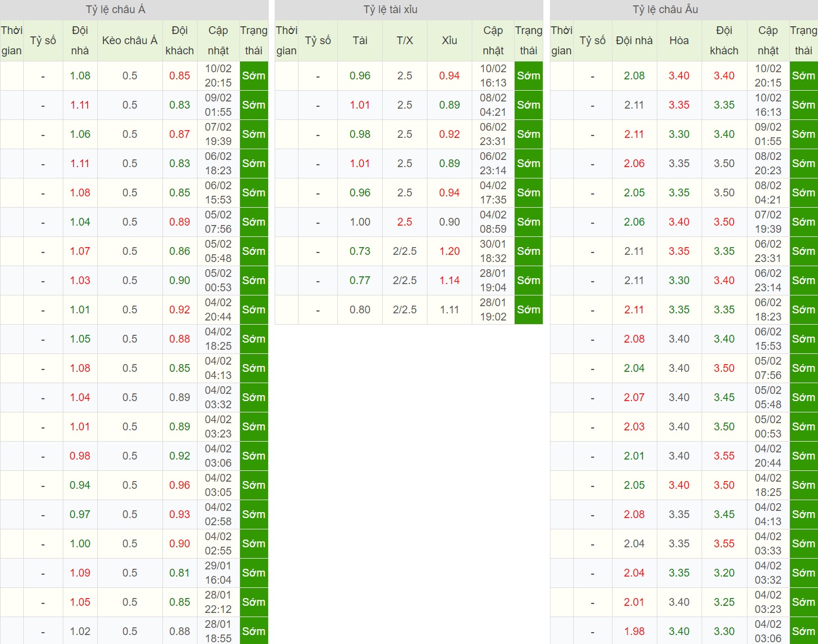Click 'Sớm' status in châu Âu 04/02 03:06 row
This screenshot has height=644, width=818.
pyautogui.click(x=803, y=631)
